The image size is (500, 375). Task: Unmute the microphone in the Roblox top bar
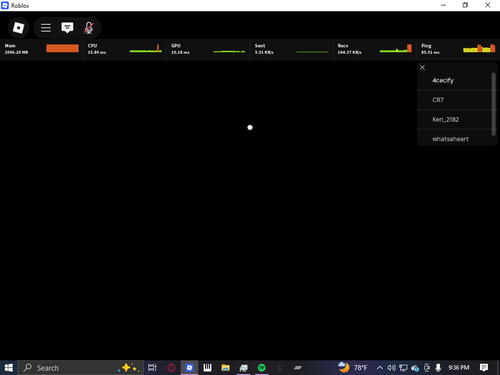[x=89, y=28]
